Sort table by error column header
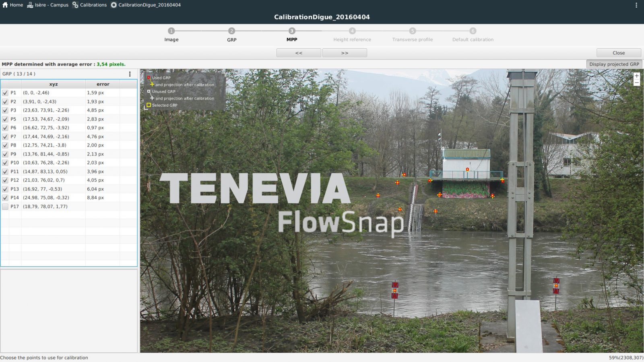 coord(103,84)
